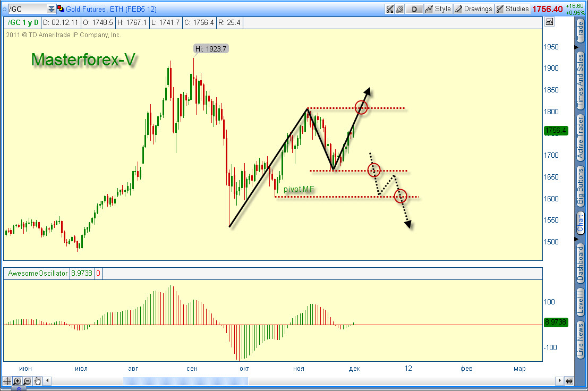The height and width of the screenshot is (391, 588).
Task: Click the horizontal time scrollbar thumb
Action: (x=185, y=381)
